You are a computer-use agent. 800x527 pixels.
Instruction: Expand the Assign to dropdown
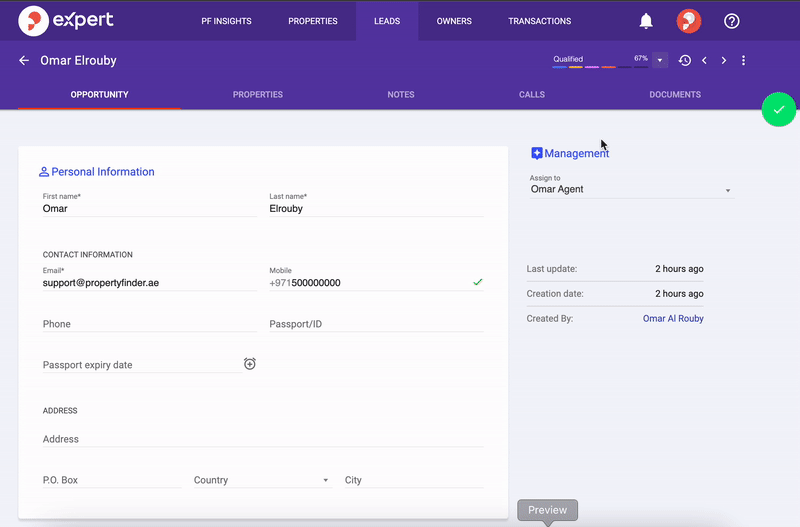728,190
